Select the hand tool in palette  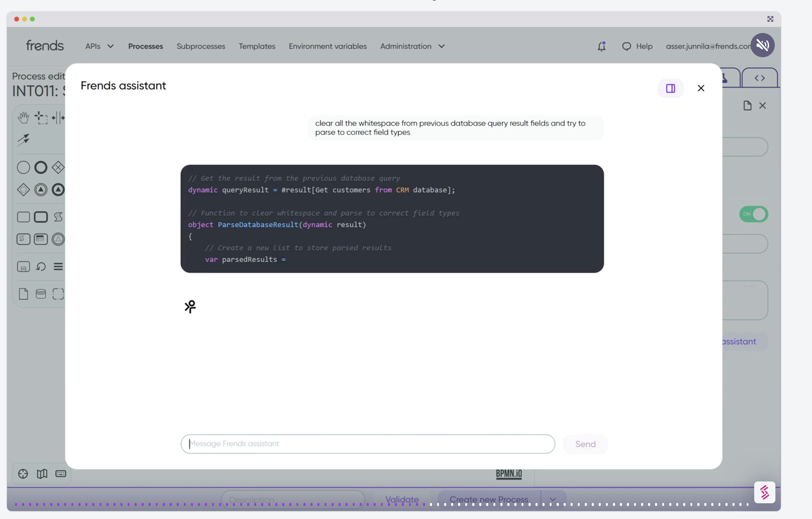click(23, 118)
